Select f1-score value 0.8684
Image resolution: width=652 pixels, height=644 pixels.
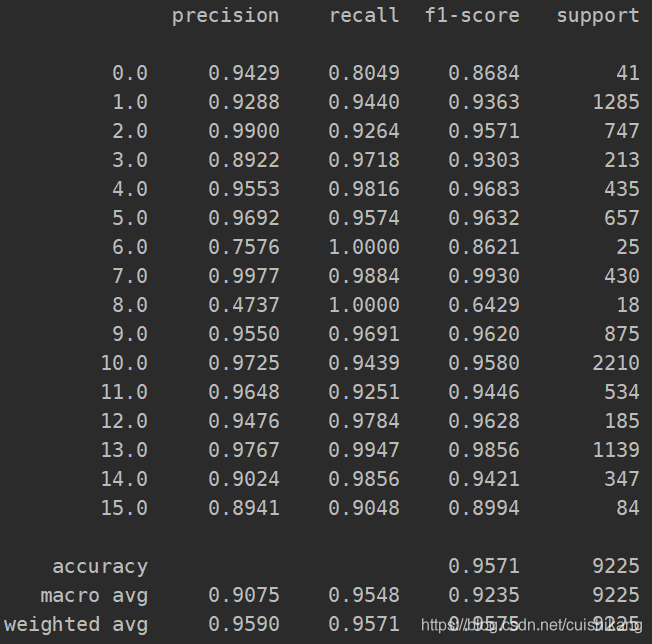point(484,73)
